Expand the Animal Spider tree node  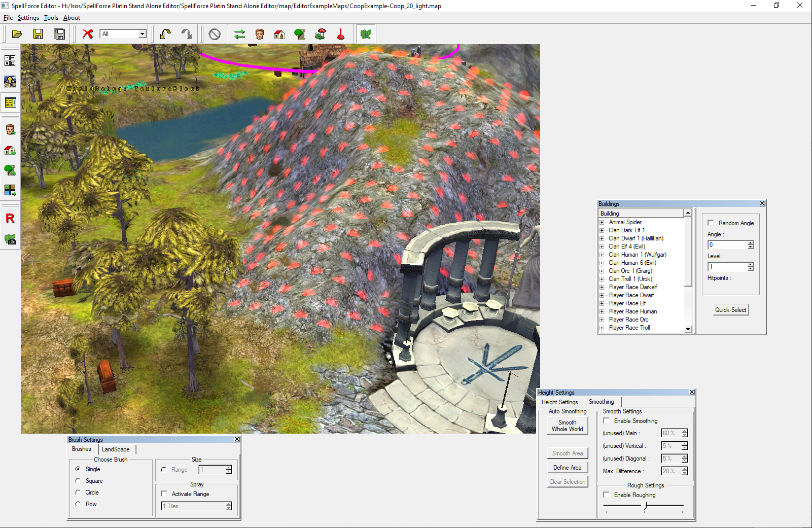tap(602, 222)
